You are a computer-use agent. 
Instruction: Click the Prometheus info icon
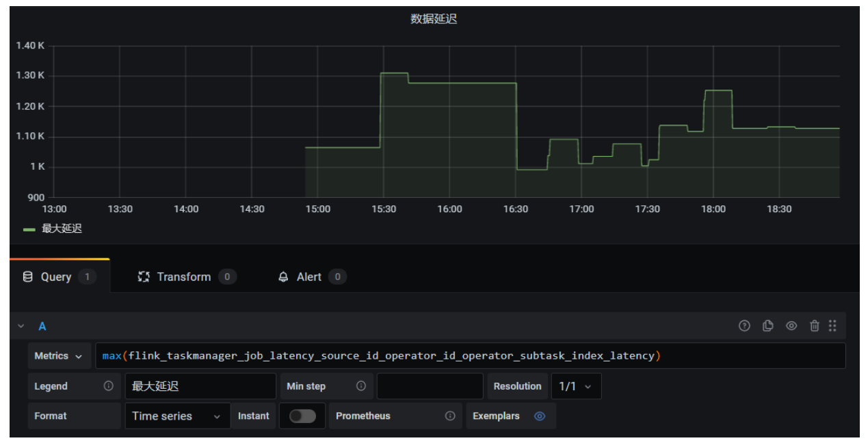point(449,416)
